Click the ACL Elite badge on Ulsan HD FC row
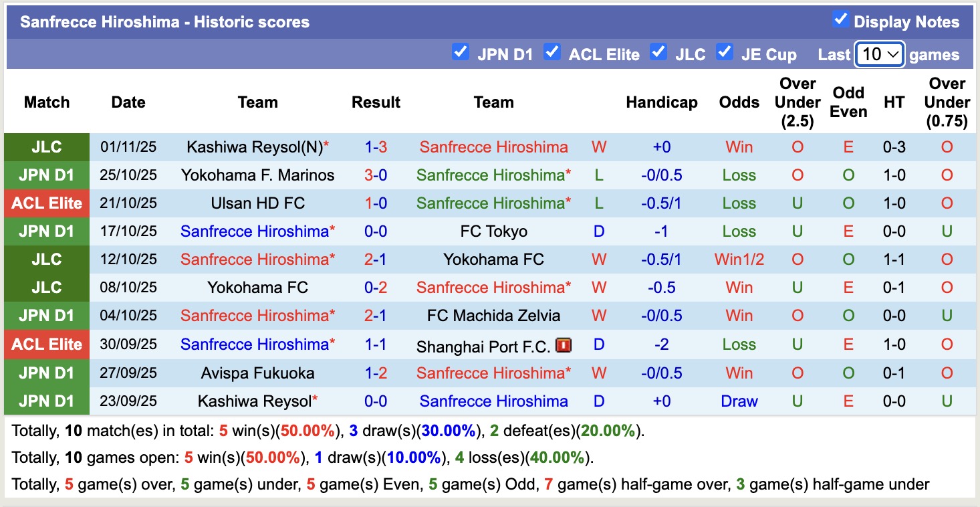 46,203
